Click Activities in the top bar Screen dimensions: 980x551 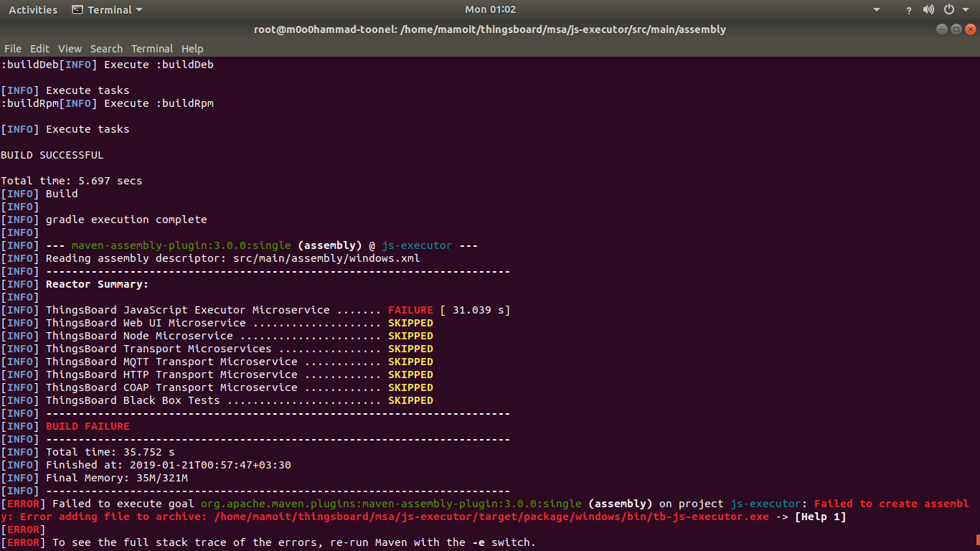click(33, 9)
